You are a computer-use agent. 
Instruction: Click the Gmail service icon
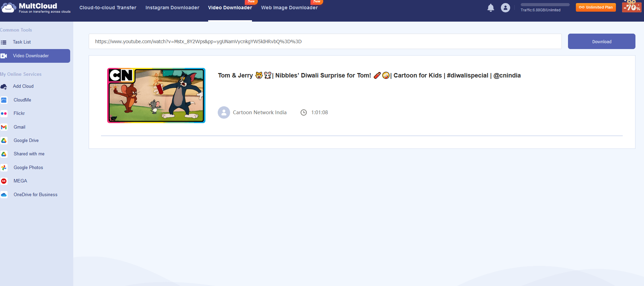click(x=4, y=127)
